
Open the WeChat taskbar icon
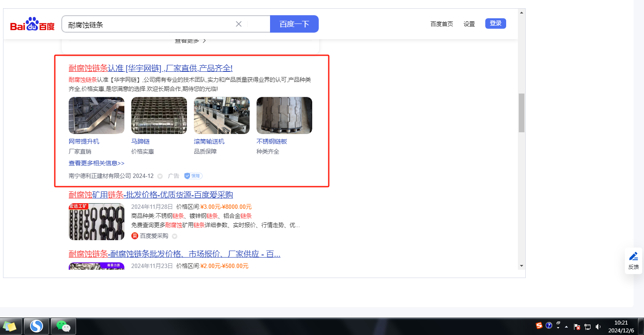click(63, 326)
